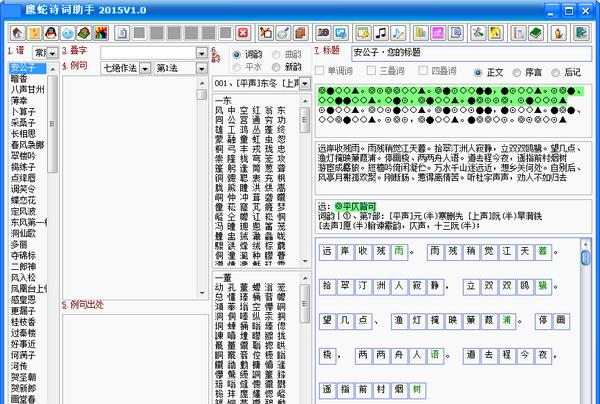Enable the 单调词 checkbox
This screenshot has width=600, height=404.
coord(321,72)
